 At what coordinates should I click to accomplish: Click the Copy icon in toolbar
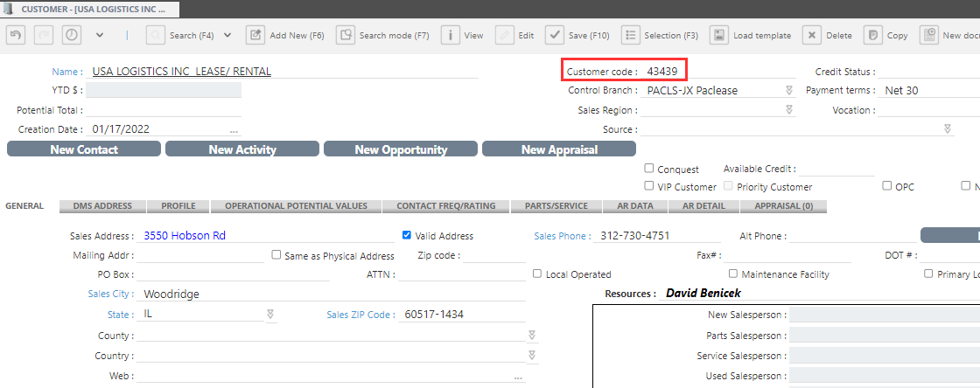(873, 35)
